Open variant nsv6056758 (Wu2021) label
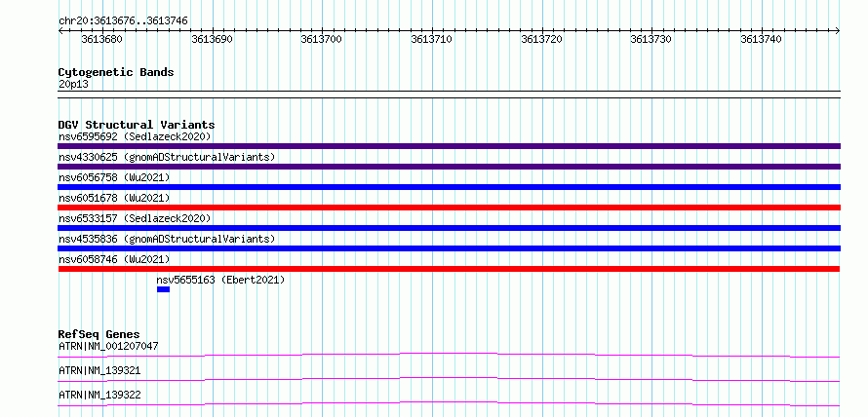868x417 pixels. click(x=114, y=177)
